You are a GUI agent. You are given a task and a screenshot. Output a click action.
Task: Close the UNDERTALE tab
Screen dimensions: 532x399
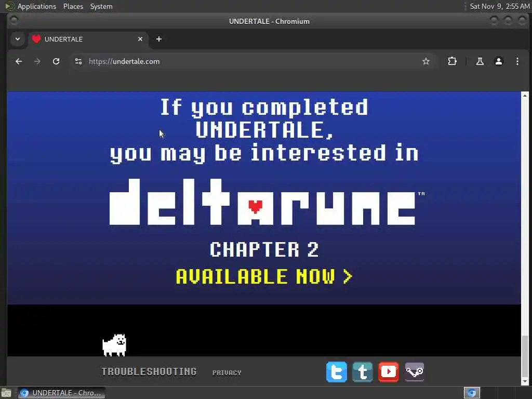[x=140, y=39]
